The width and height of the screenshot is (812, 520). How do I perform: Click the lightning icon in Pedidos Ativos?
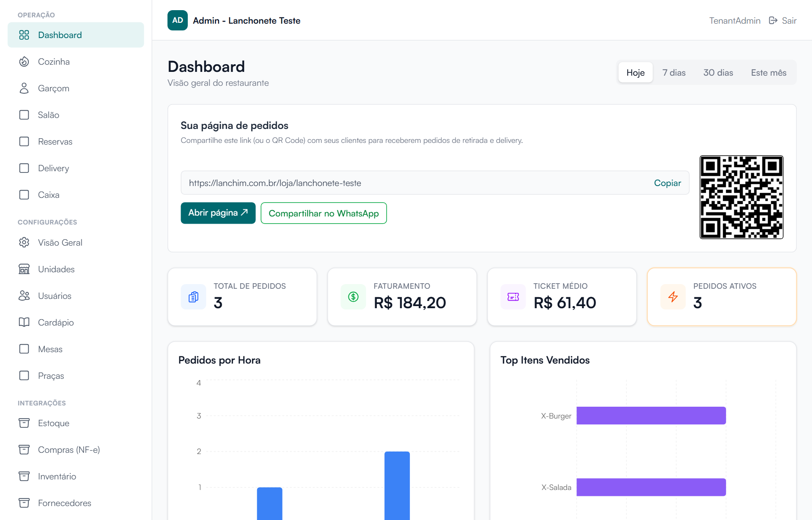pos(673,297)
